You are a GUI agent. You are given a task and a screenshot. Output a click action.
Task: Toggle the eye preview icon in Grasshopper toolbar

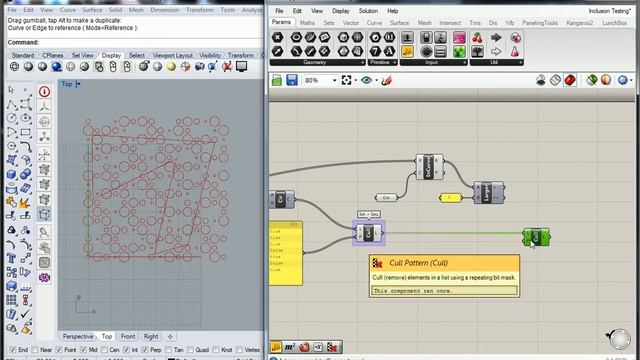[366, 80]
